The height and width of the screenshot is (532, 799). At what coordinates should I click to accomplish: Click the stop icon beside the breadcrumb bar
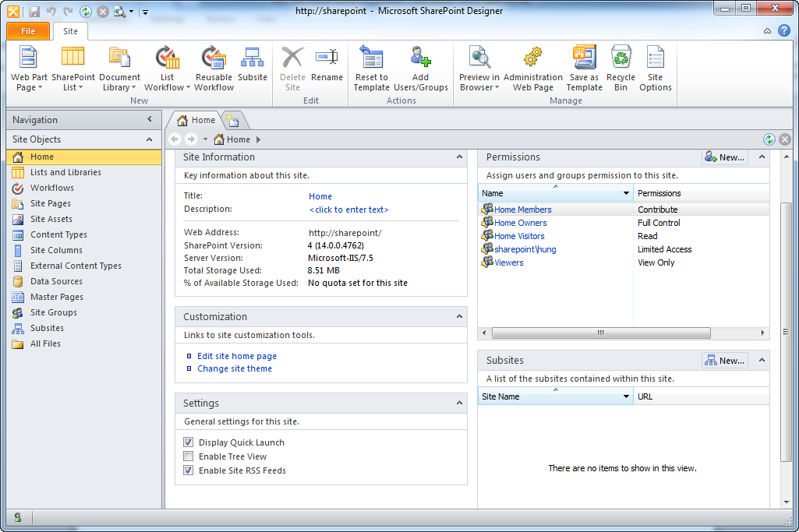785,139
